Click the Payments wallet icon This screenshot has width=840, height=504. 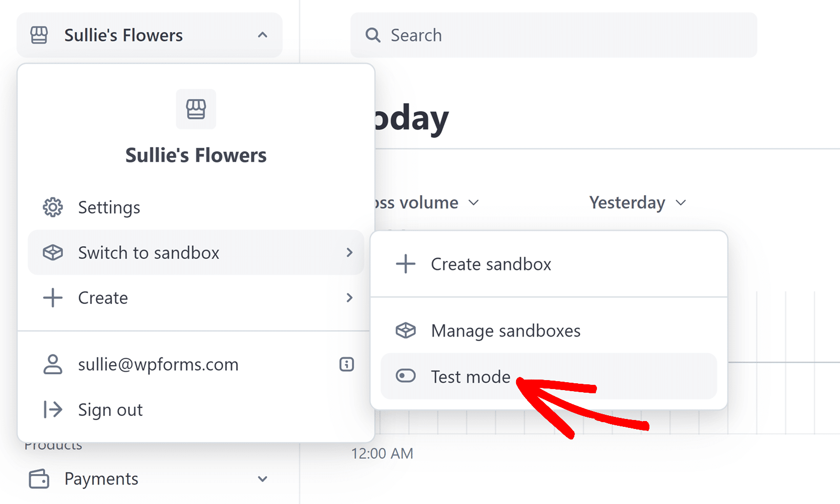coord(39,479)
